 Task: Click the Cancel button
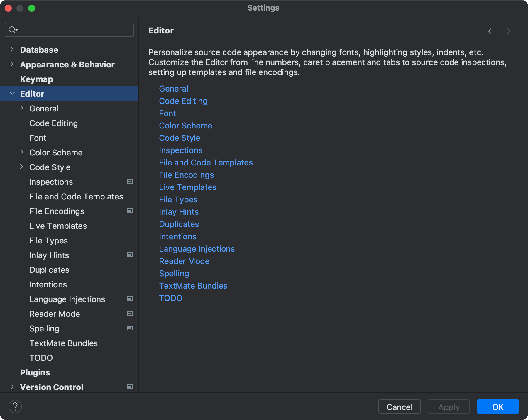pyautogui.click(x=399, y=407)
